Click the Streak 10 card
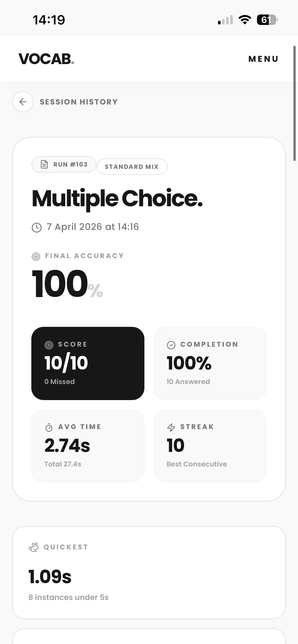The height and width of the screenshot is (644, 298). click(x=210, y=446)
